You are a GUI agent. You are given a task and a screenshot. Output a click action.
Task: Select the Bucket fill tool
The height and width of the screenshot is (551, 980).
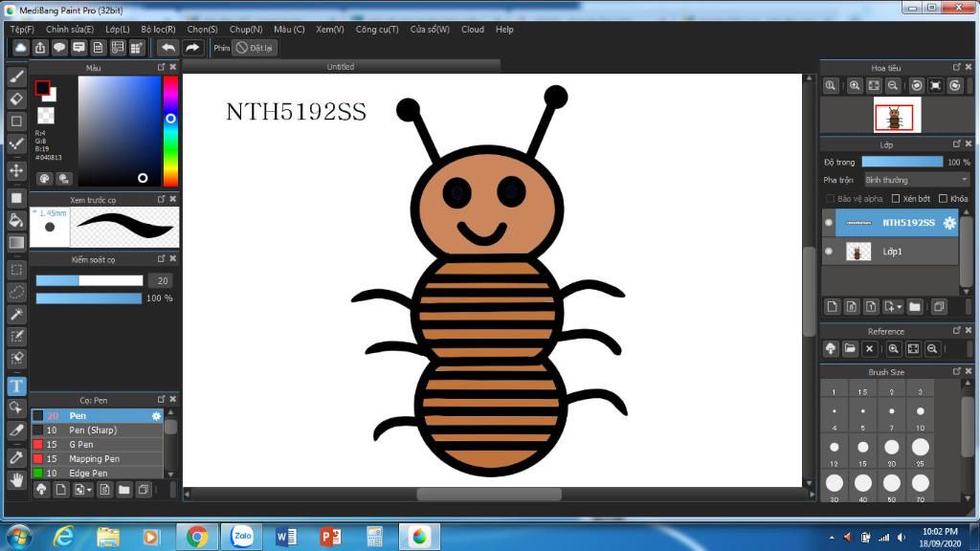(17, 220)
